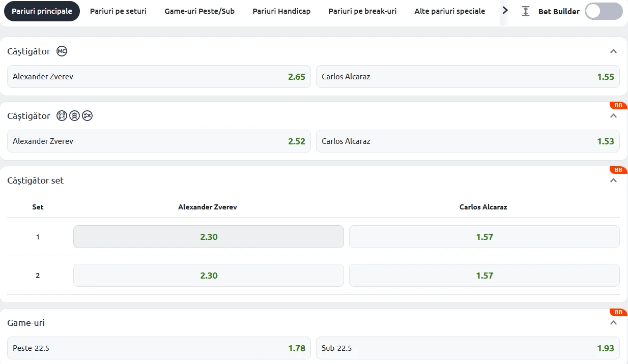Collapse second Câștigător section chevron

point(613,116)
